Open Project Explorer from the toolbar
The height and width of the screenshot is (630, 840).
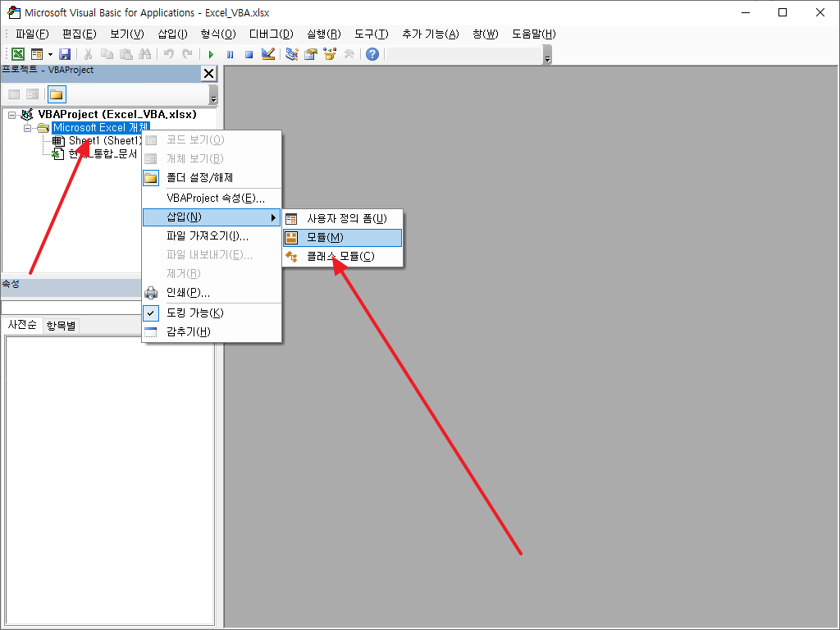pos(291,54)
